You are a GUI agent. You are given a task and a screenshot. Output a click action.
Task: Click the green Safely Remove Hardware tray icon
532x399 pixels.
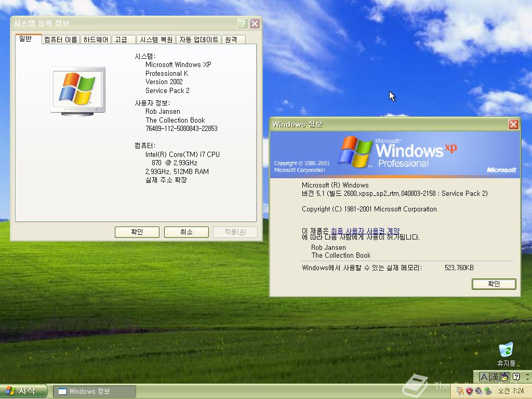click(x=488, y=391)
